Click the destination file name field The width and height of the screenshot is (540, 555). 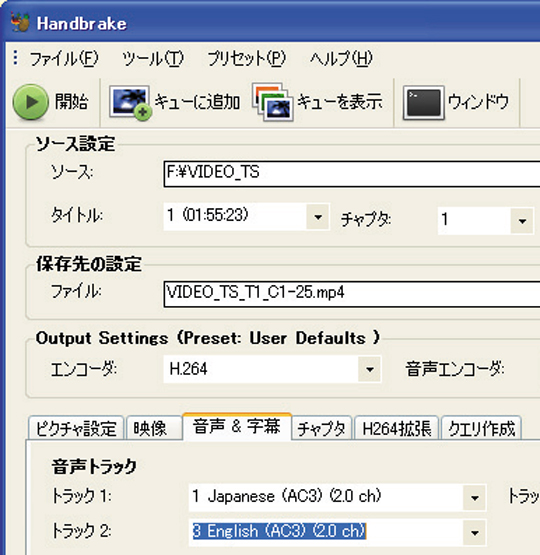coord(352,294)
